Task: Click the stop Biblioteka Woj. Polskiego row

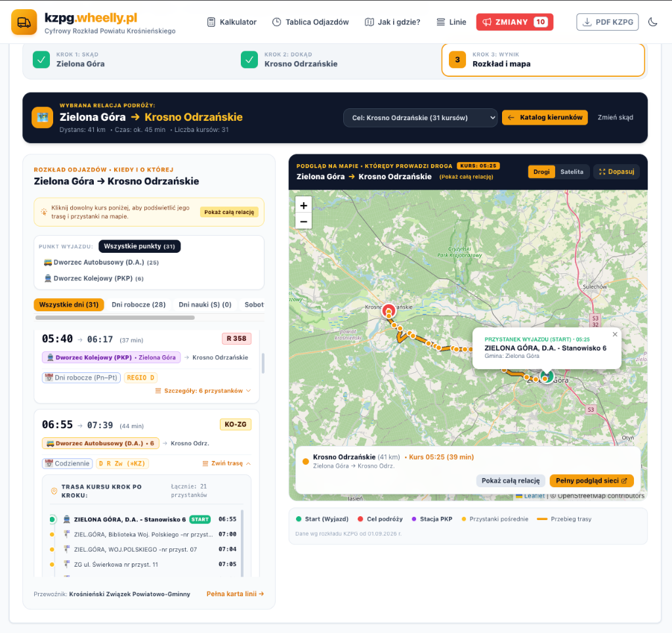Action: click(x=143, y=535)
